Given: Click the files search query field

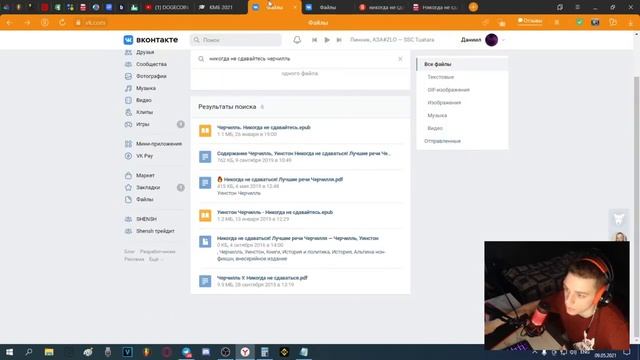Looking at the screenshot, I should click(x=300, y=59).
